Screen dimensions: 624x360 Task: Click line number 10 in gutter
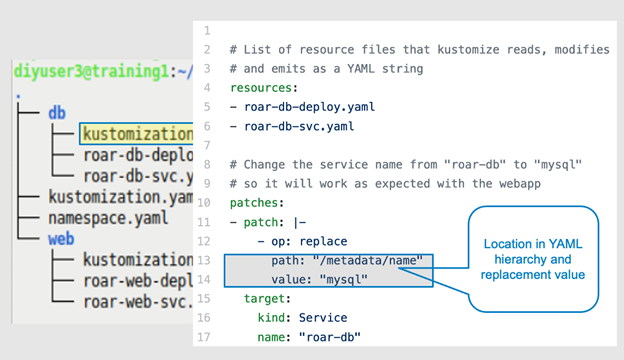[x=204, y=203]
